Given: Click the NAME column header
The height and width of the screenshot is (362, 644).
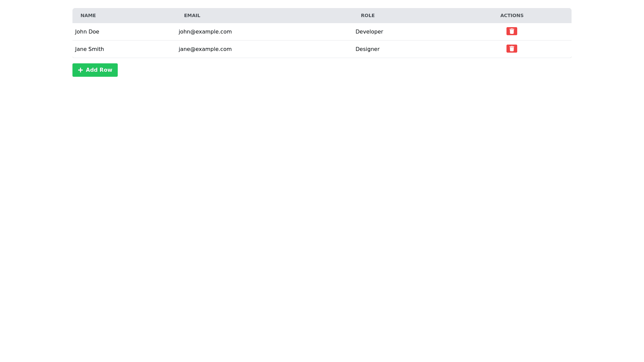Looking at the screenshot, I should click(88, 16).
